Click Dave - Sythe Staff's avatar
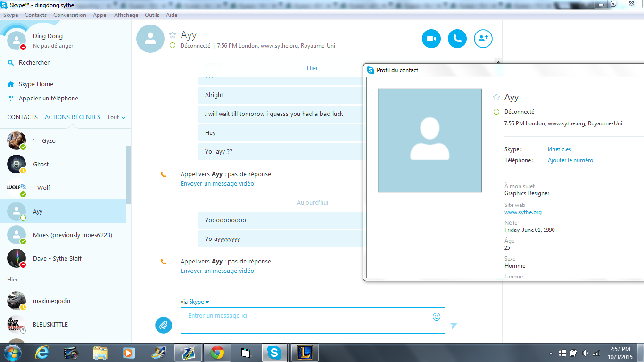This screenshot has height=362, width=644. 17,258
